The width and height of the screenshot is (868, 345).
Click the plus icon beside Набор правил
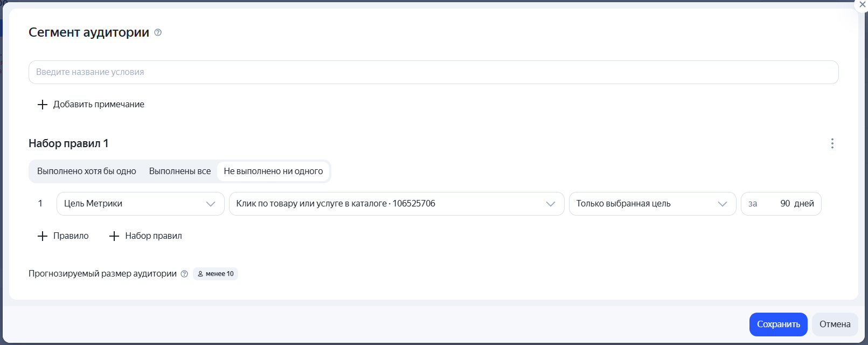pyautogui.click(x=114, y=236)
